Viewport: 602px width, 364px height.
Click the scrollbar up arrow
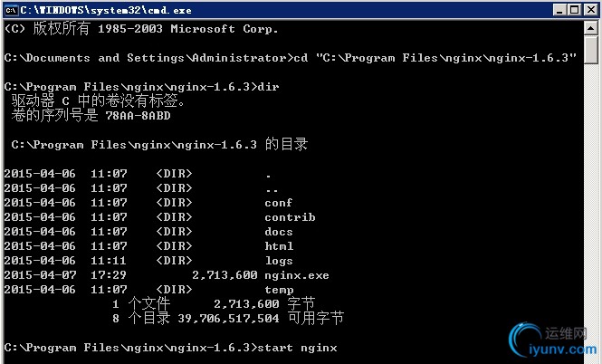[591, 28]
